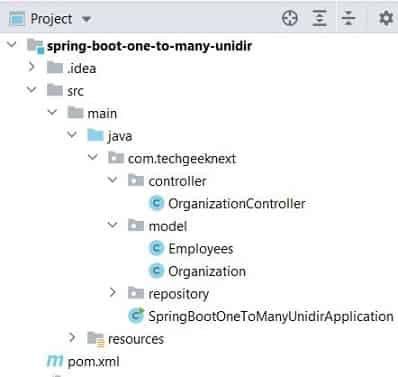Click the SpringBootOneToManyUnidirApplication runnable class icon

click(x=136, y=316)
